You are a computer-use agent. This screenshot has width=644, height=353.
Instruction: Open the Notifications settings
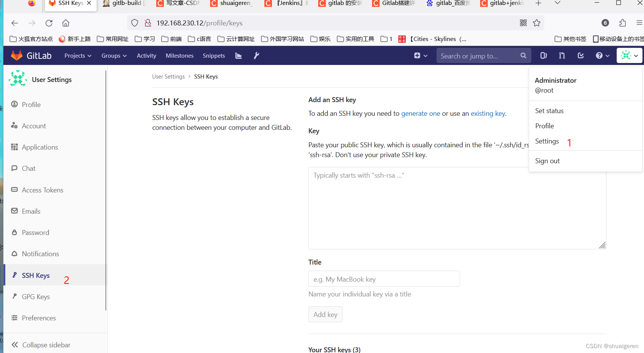click(40, 254)
